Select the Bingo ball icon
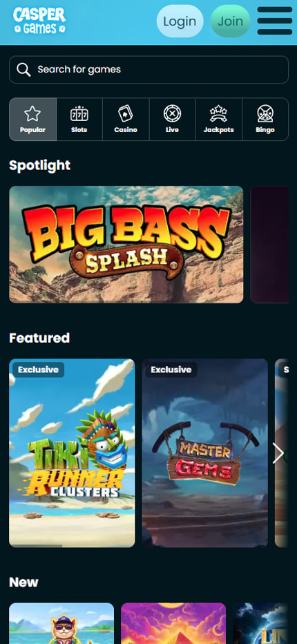Screen dimensions: 297x644 [265, 114]
